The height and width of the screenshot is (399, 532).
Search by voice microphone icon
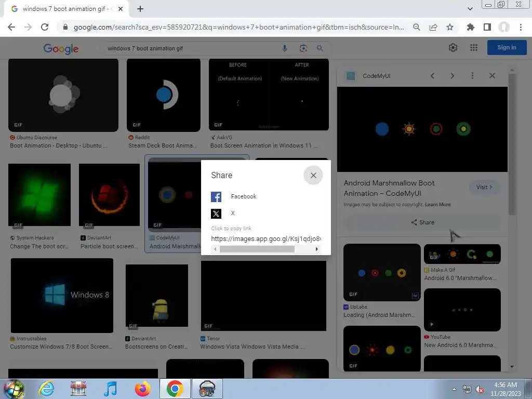(285, 48)
